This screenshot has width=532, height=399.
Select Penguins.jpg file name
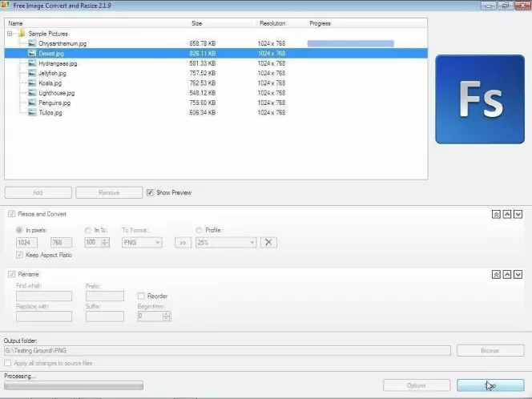click(x=54, y=103)
